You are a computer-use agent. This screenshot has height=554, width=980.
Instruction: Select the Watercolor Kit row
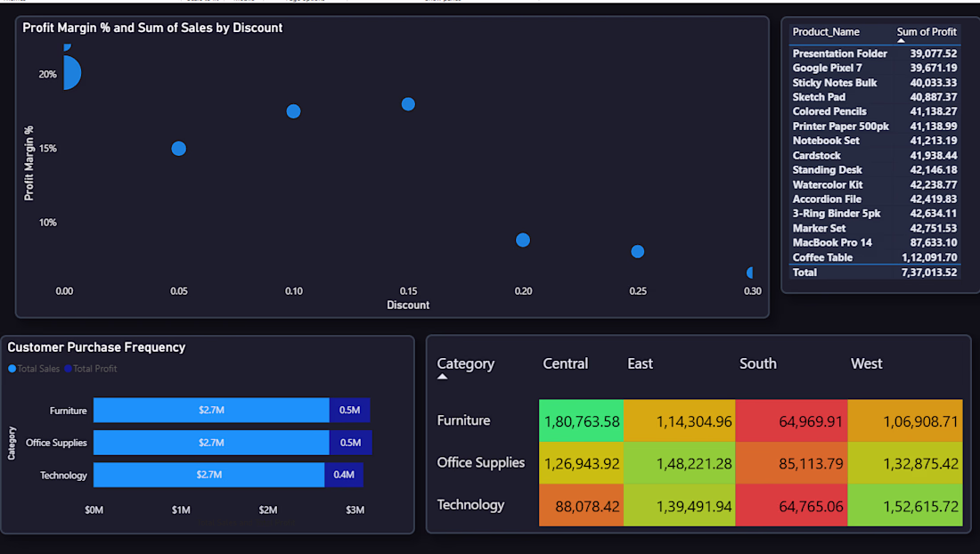point(874,185)
